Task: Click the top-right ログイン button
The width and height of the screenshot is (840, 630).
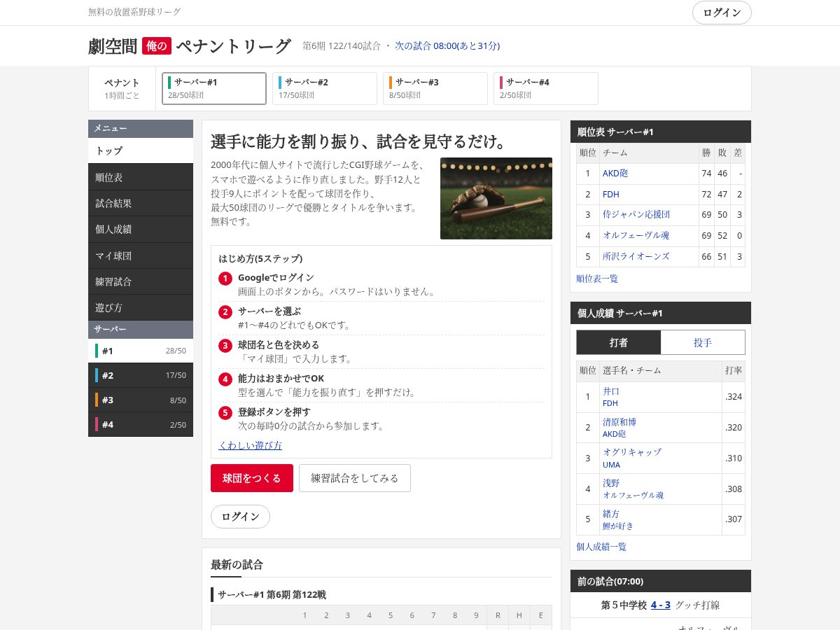Action: (x=722, y=13)
